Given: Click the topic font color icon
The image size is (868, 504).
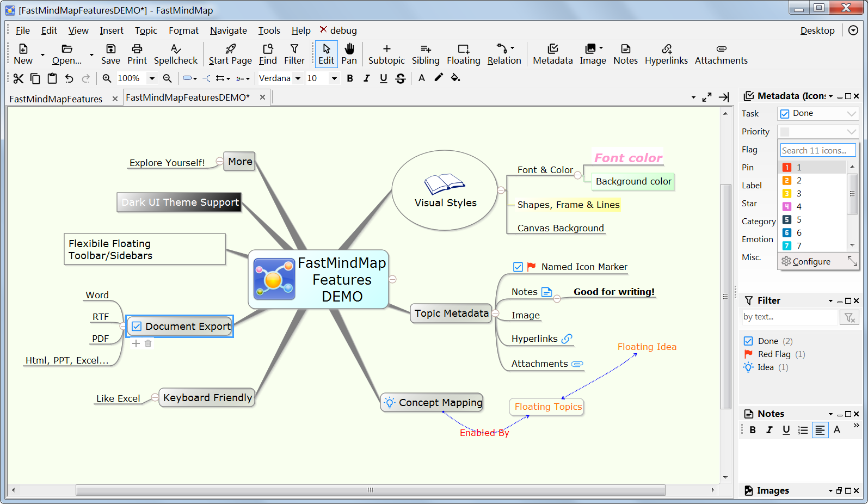Looking at the screenshot, I should 422,78.
